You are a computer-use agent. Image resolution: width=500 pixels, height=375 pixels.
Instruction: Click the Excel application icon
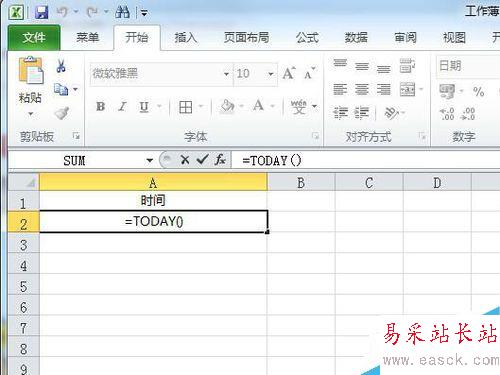tap(16, 13)
